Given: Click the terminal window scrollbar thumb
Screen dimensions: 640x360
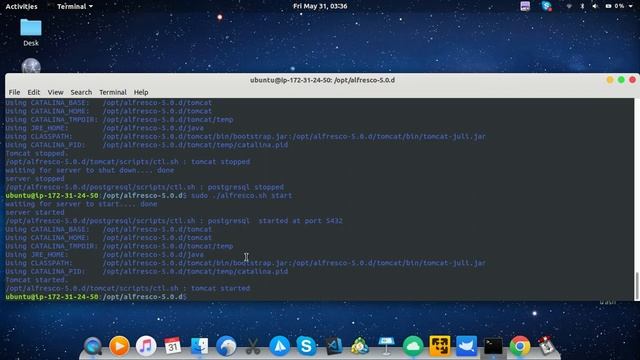Looking at the screenshot, I should [x=637, y=286].
